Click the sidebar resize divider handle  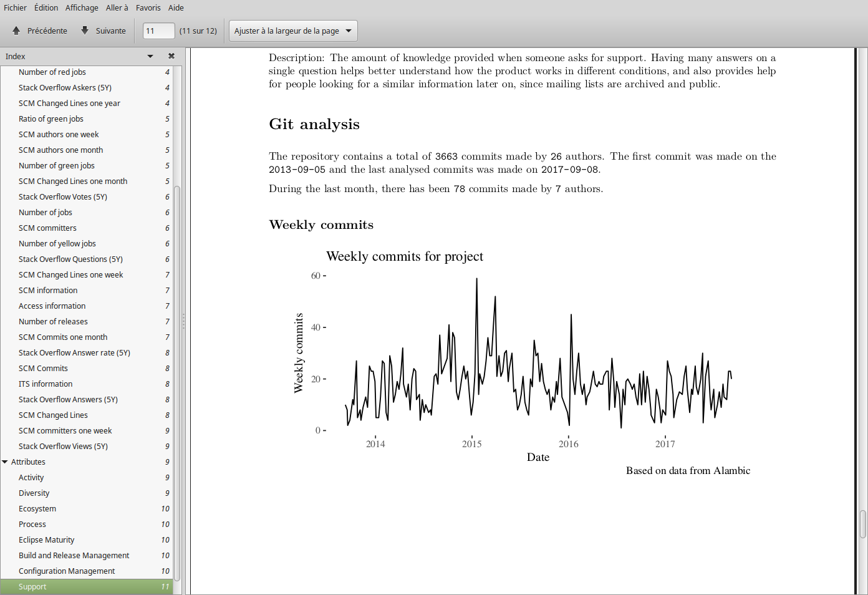point(183,321)
